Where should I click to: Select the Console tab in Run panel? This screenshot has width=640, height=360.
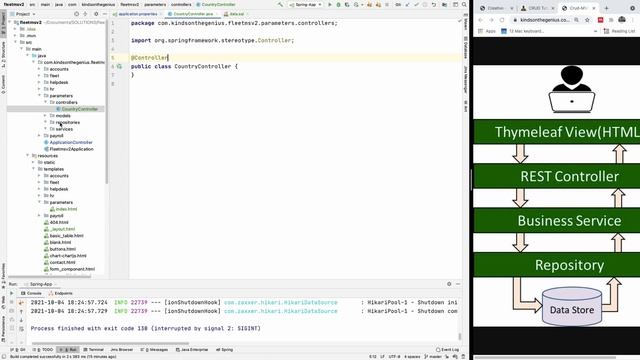(x=31, y=293)
